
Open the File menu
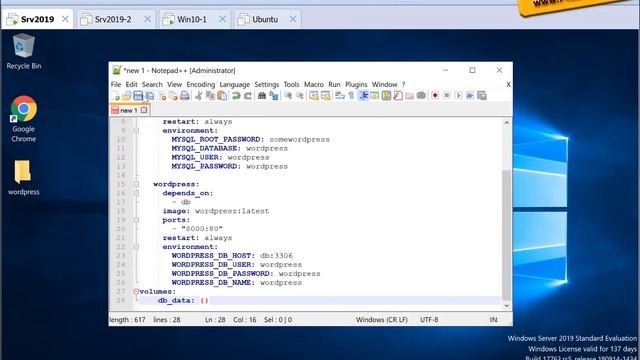coord(116,84)
